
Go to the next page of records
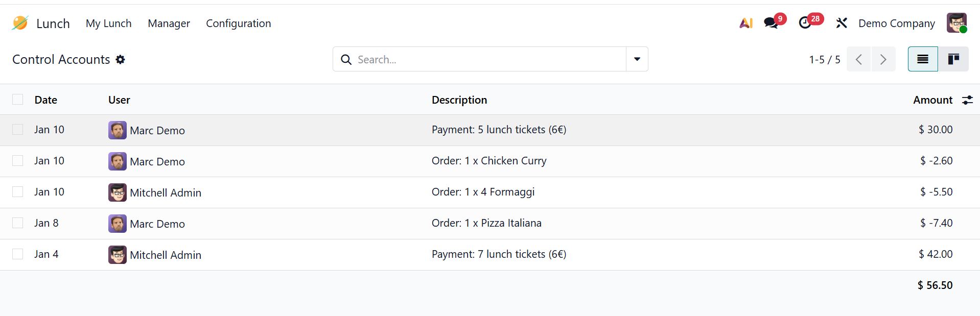883,59
